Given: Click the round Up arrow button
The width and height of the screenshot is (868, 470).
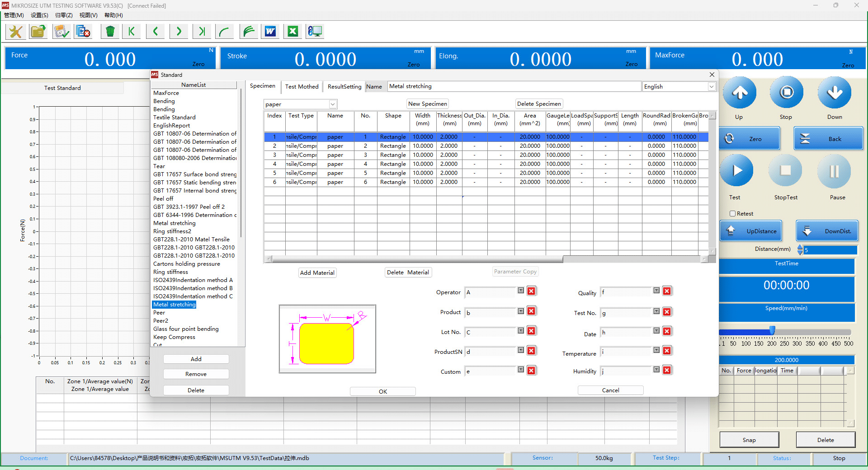Looking at the screenshot, I should click(740, 93).
